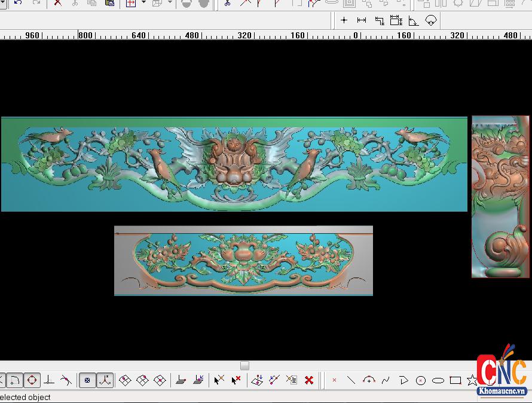Image resolution: width=532 pixels, height=403 pixels.
Task: Select the ellipse drawing tool
Action: (x=438, y=380)
